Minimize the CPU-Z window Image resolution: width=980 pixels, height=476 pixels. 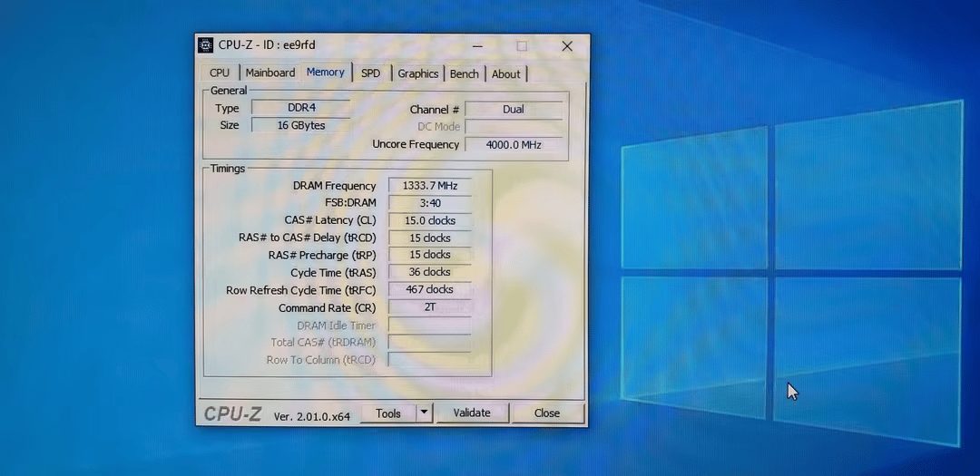click(477, 46)
